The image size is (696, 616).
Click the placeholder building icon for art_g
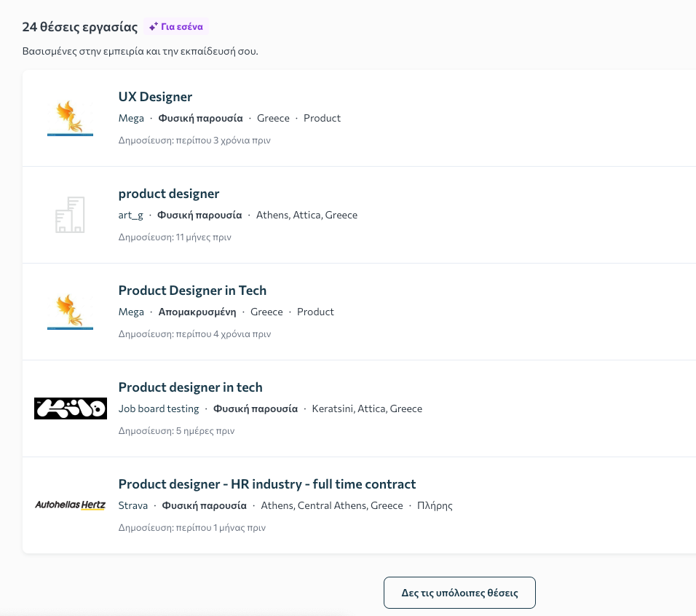[x=70, y=215]
